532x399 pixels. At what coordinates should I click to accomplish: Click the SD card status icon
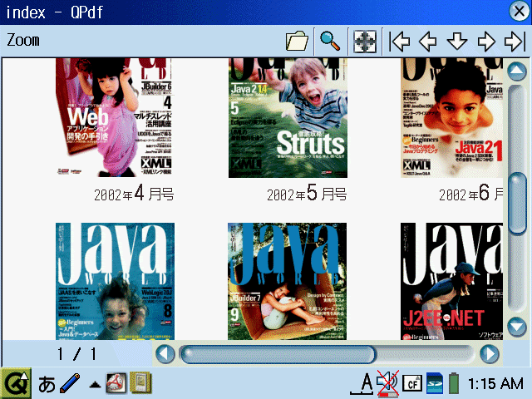[435, 383]
